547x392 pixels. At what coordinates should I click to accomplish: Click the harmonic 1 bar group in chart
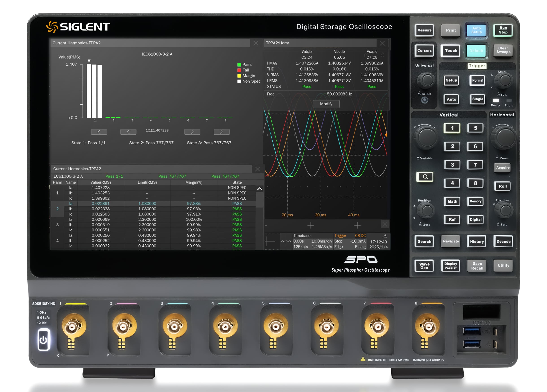point(94,91)
